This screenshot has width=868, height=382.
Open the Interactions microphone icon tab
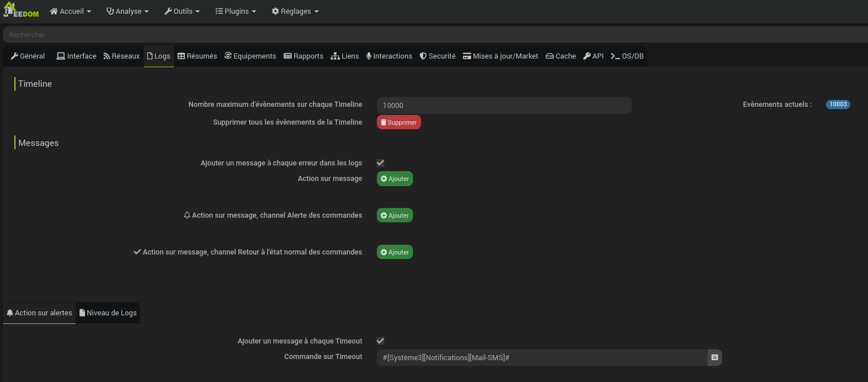pyautogui.click(x=389, y=56)
